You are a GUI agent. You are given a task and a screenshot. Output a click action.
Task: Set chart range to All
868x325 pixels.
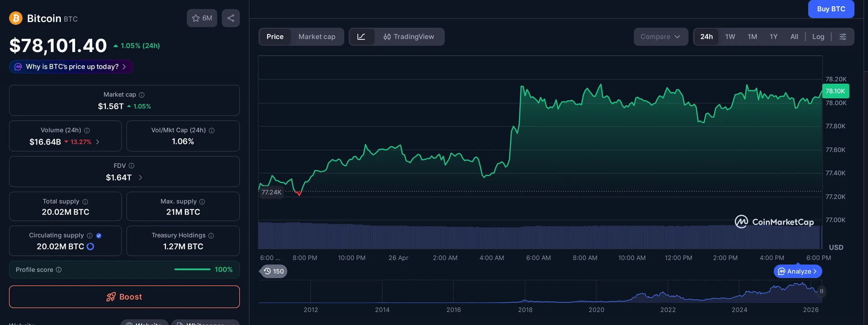point(794,37)
